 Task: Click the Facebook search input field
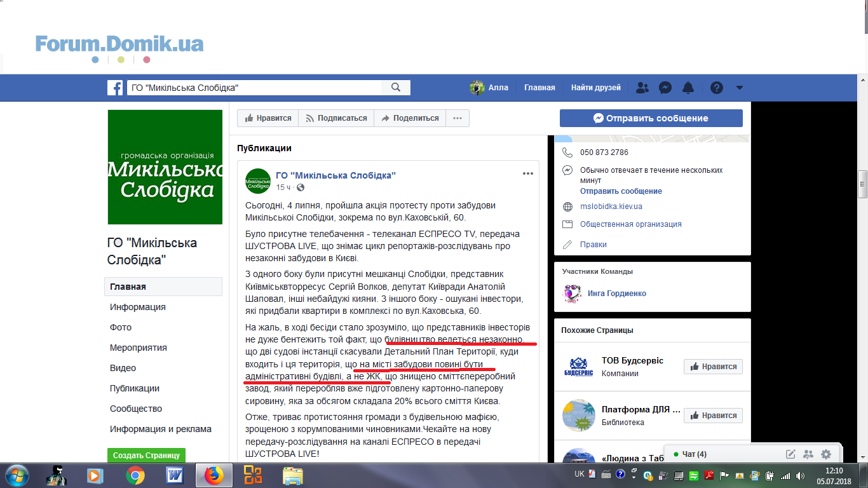tap(254, 88)
